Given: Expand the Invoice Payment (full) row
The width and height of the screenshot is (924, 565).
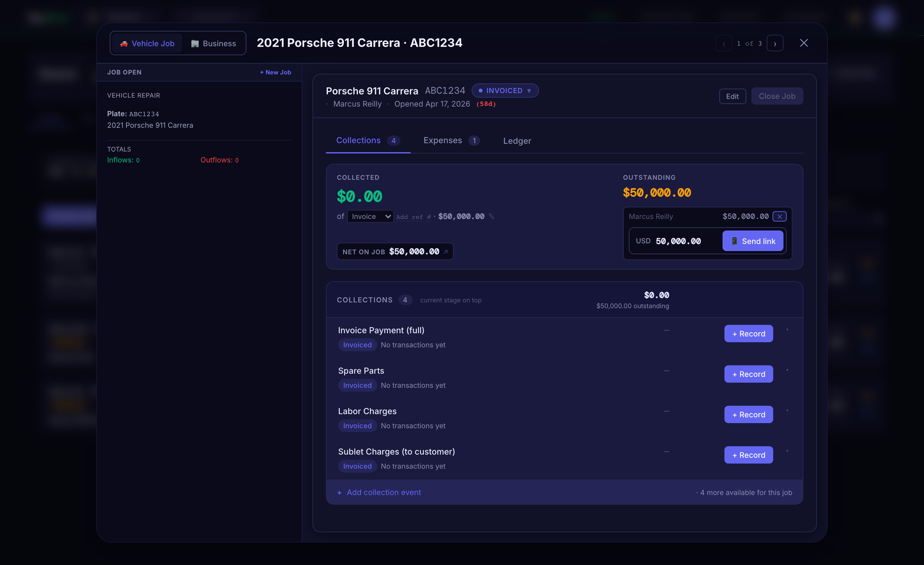Looking at the screenshot, I should click(787, 330).
